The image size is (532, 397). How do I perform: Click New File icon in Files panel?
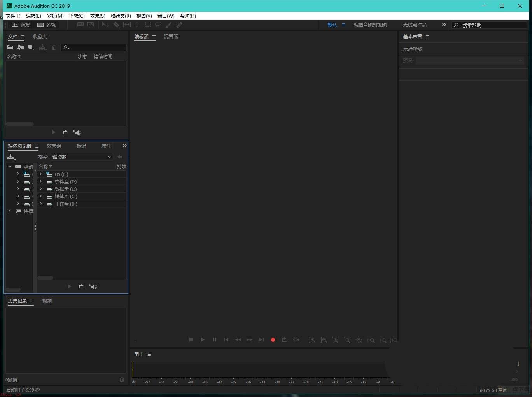point(31,47)
